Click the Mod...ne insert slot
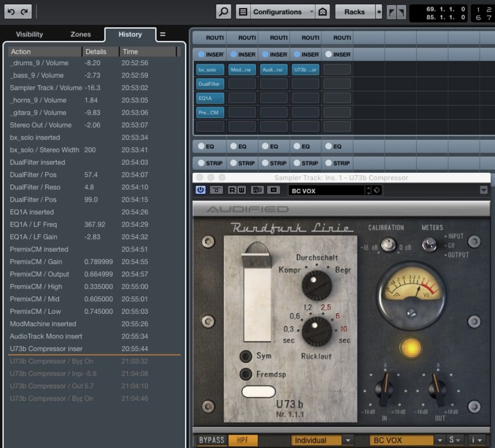Viewport: 495px width, 448px height. [242, 69]
